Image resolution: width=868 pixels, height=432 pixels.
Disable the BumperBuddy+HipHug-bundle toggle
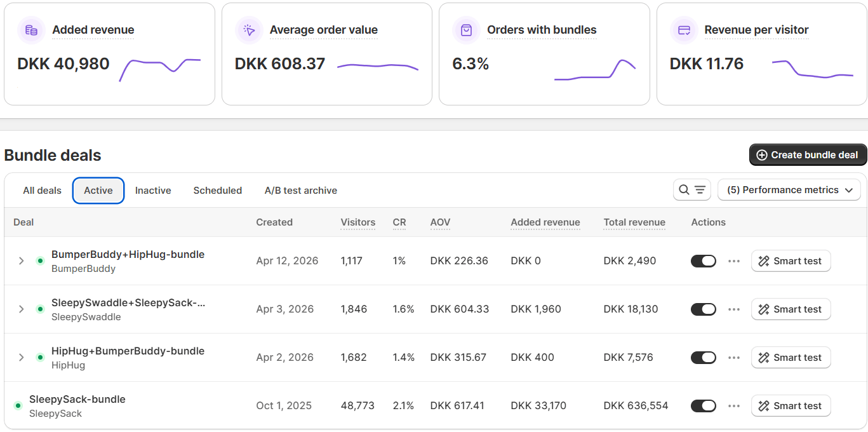704,261
